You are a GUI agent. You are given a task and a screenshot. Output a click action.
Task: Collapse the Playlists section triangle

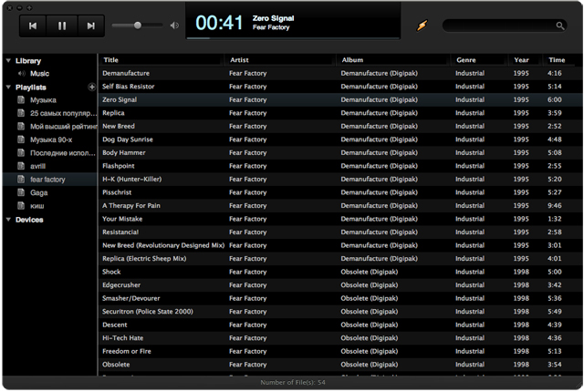coord(8,87)
